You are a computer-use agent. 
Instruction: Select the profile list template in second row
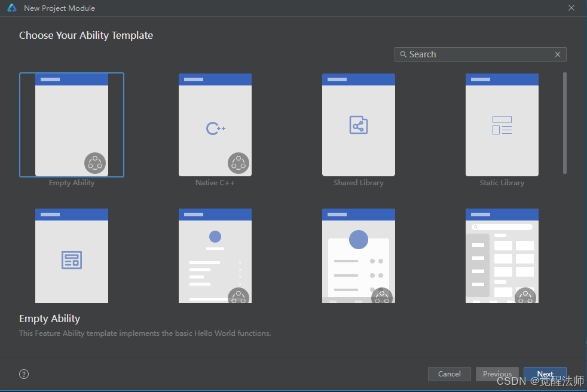pos(215,256)
